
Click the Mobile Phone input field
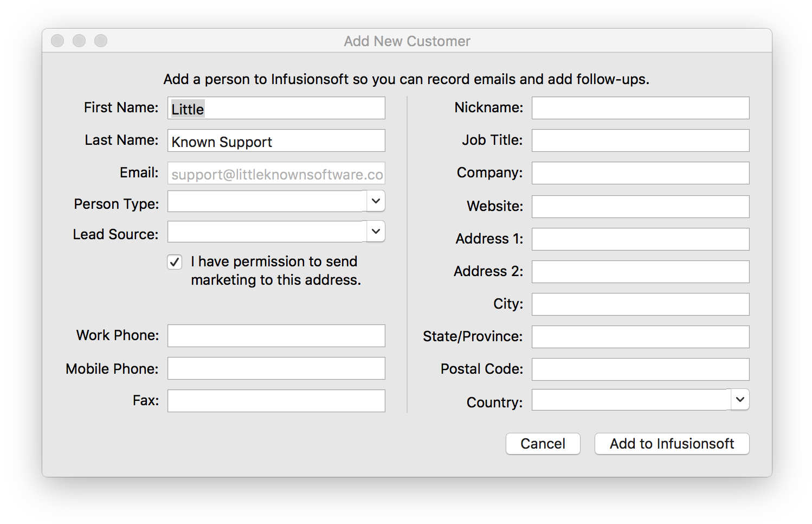tap(276, 368)
